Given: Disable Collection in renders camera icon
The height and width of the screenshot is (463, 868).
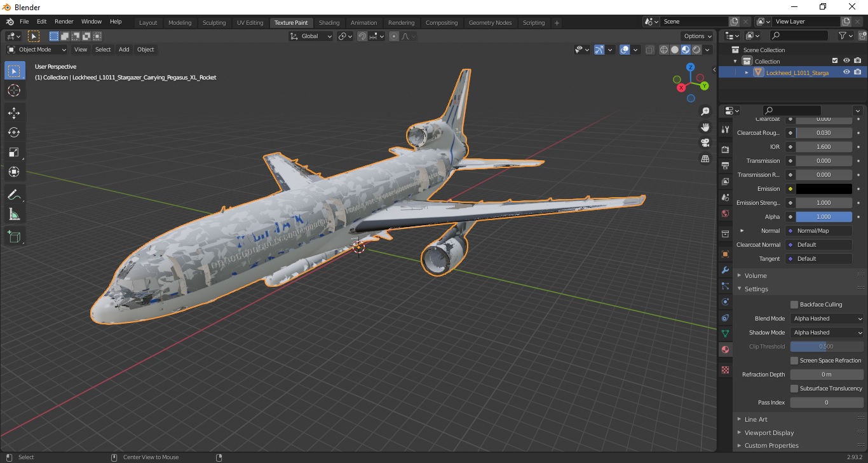Looking at the screenshot, I should click(858, 61).
